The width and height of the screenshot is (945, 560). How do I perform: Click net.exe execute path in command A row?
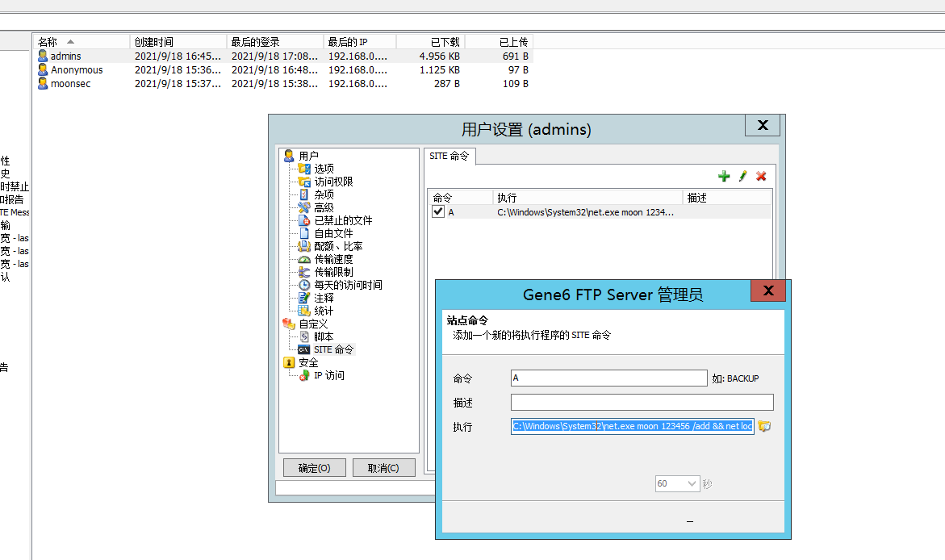coord(585,212)
